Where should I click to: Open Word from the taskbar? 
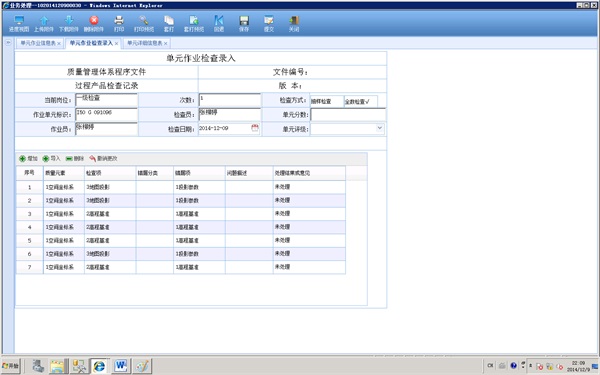[121, 366]
